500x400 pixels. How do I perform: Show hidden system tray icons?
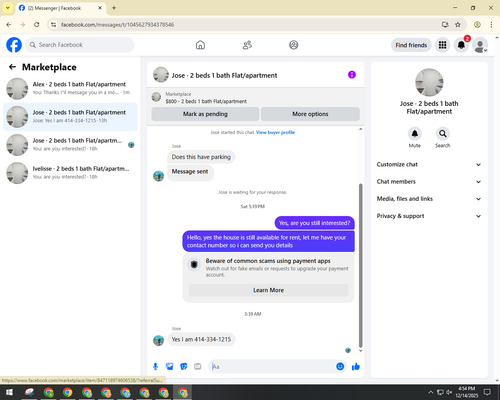pos(431,392)
